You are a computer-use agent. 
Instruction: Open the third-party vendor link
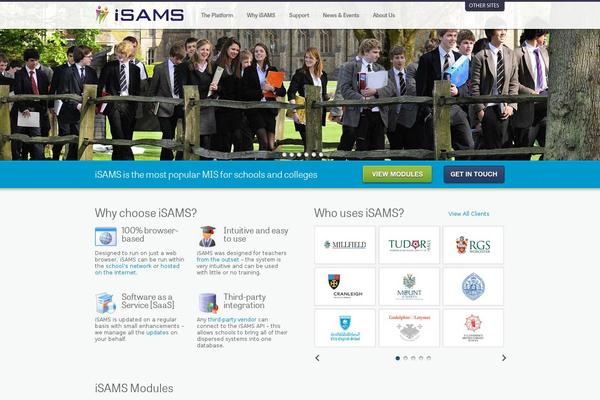coord(232,320)
